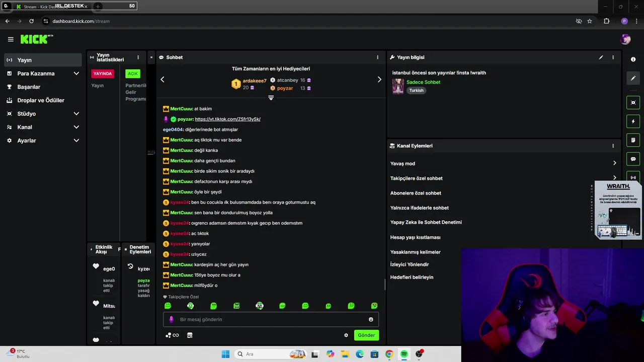
Task: Show next top gifters slide
Action: [379, 79]
